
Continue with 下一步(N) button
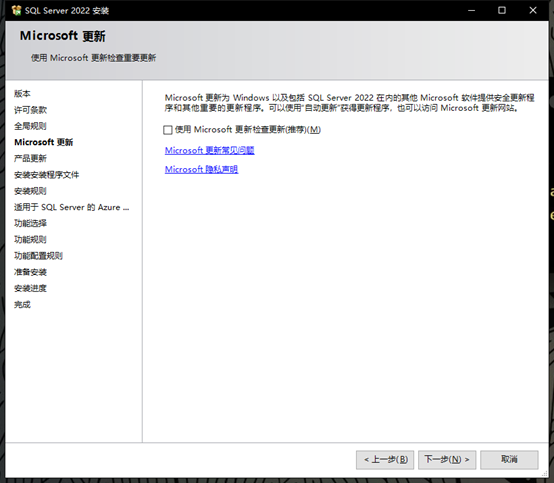tap(447, 460)
